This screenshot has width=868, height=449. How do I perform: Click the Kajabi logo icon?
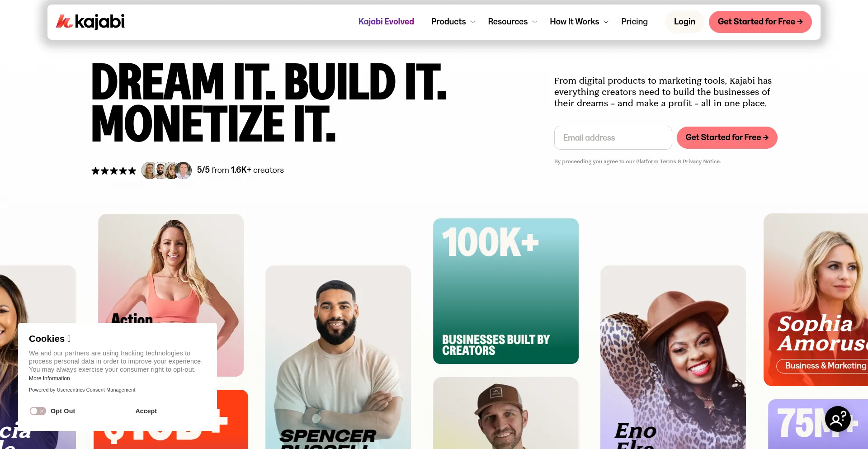64,21
